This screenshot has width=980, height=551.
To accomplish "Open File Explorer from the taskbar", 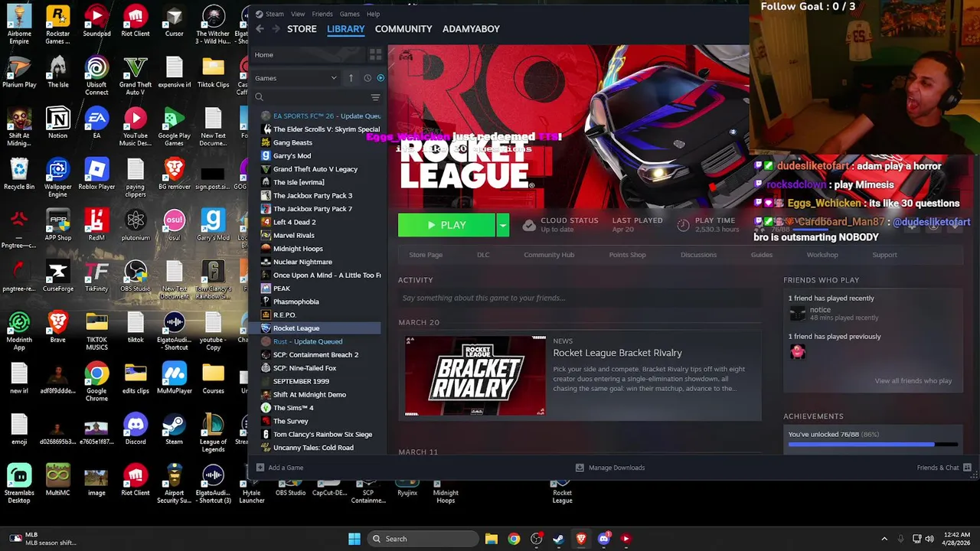I will (x=492, y=539).
